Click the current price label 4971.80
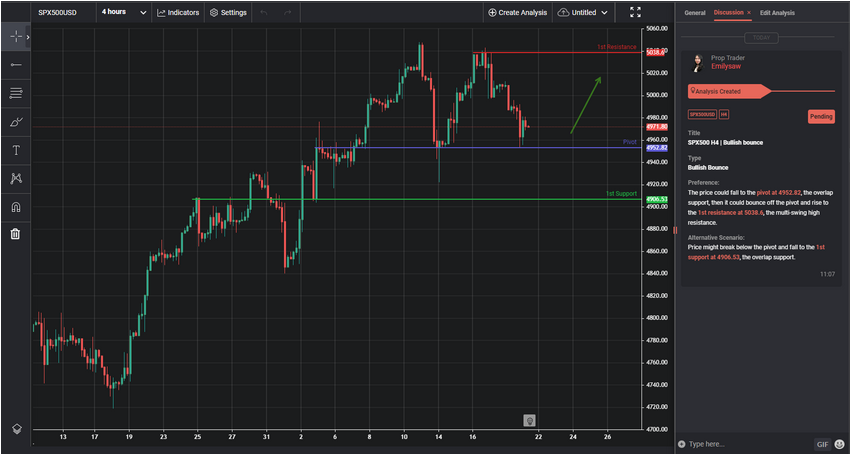The width and height of the screenshot is (851, 454). pos(656,127)
